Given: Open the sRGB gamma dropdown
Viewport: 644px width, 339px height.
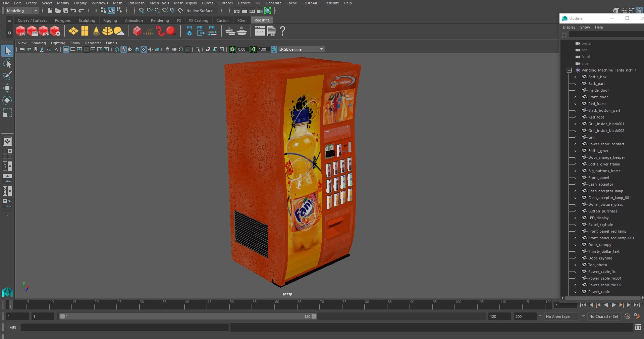Looking at the screenshot, I should pyautogui.click(x=301, y=49).
